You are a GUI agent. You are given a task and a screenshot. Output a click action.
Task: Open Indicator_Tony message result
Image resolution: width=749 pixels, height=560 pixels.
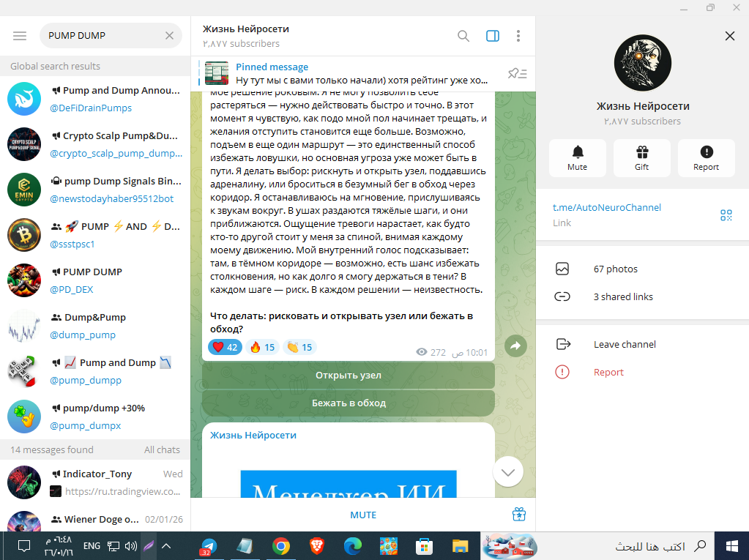point(95,482)
